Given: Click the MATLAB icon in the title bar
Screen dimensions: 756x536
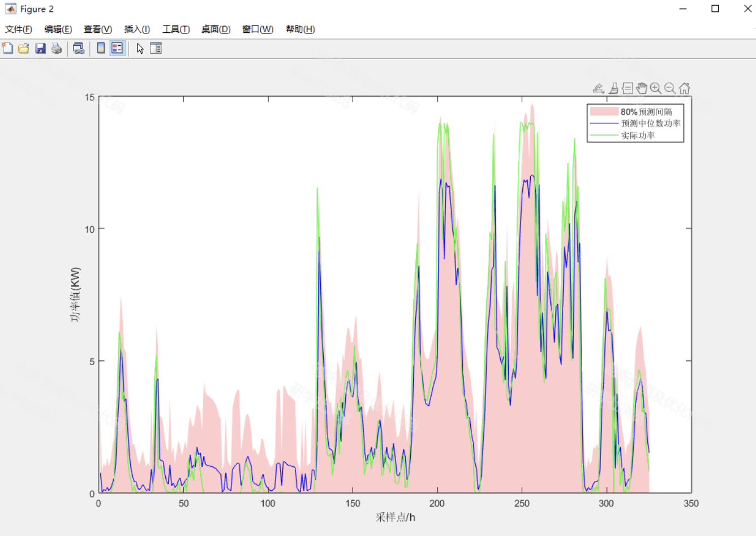Looking at the screenshot, I should point(10,8).
